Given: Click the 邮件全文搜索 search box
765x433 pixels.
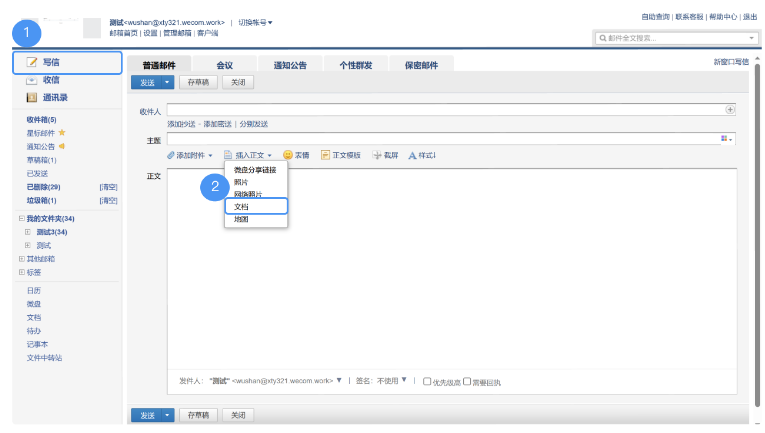Looking at the screenshot, I should coord(670,38).
